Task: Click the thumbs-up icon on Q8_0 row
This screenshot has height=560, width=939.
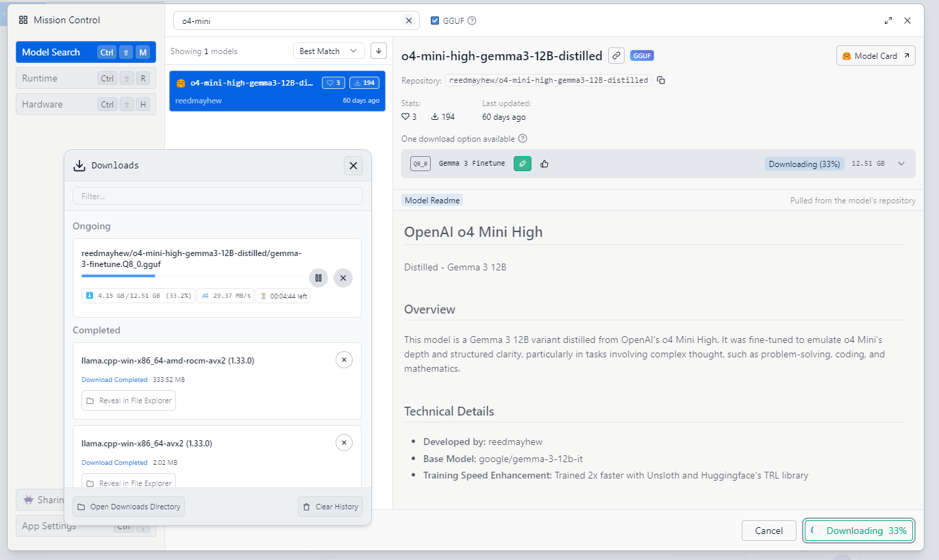Action: coord(544,164)
